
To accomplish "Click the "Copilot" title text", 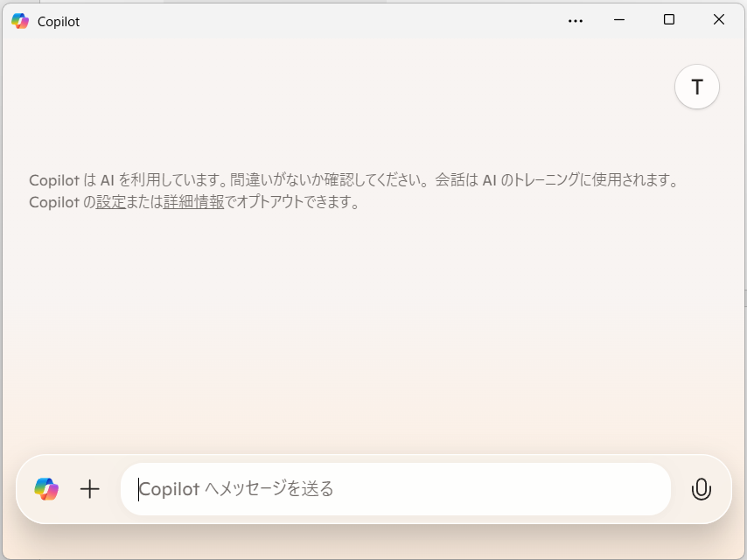I will [59, 22].
